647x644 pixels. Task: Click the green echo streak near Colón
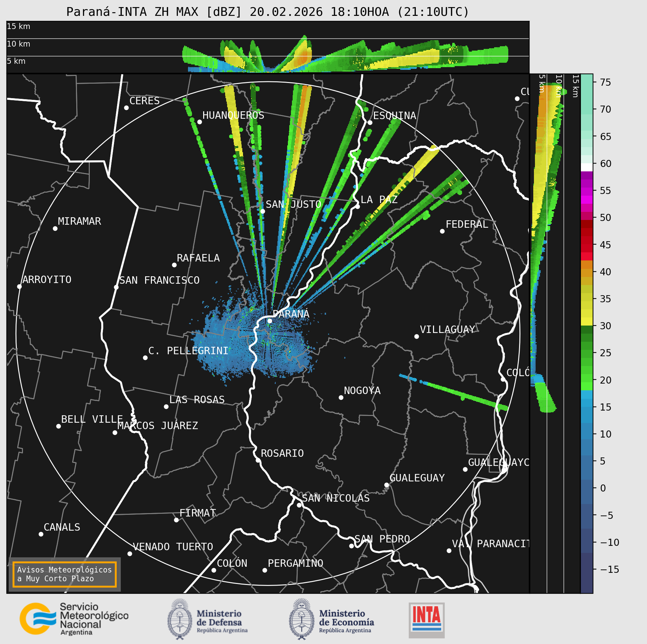(467, 395)
